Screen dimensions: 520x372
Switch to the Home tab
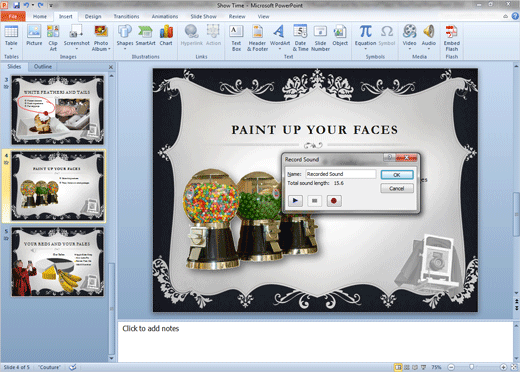click(40, 16)
